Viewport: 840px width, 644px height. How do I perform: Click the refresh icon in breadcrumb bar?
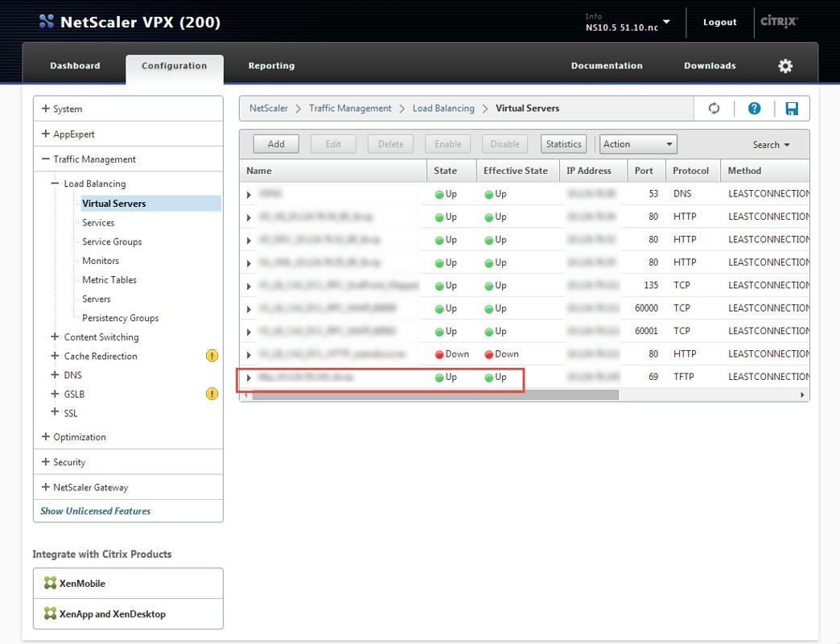pyautogui.click(x=714, y=109)
